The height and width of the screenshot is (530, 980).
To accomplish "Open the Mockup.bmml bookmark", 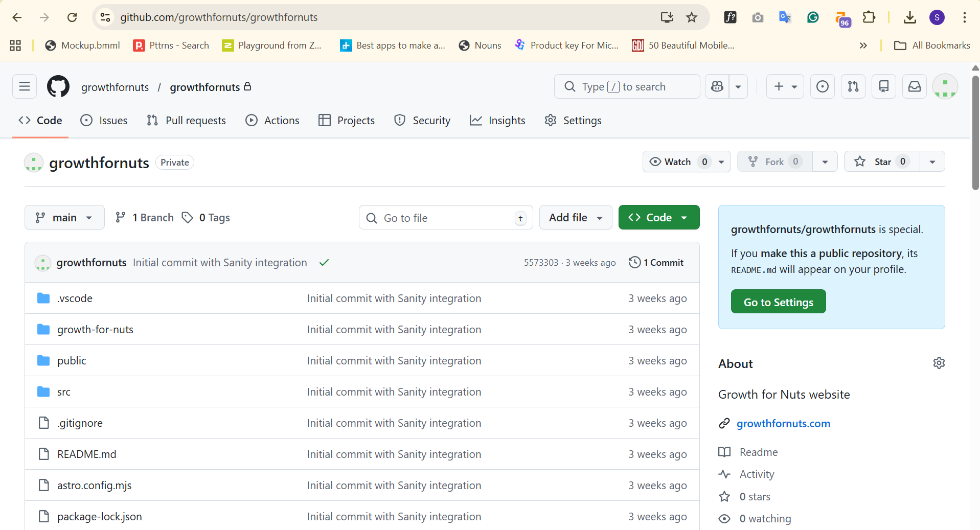I will point(83,45).
